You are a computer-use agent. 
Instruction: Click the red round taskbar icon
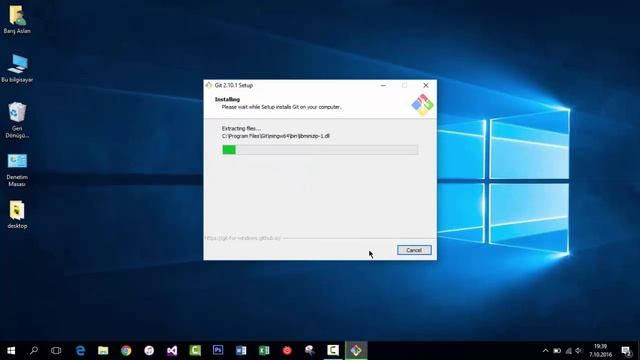287,351
